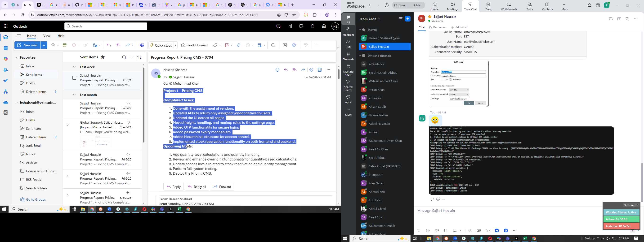Open Mentions in Zoom sidebar

(x=348, y=32)
